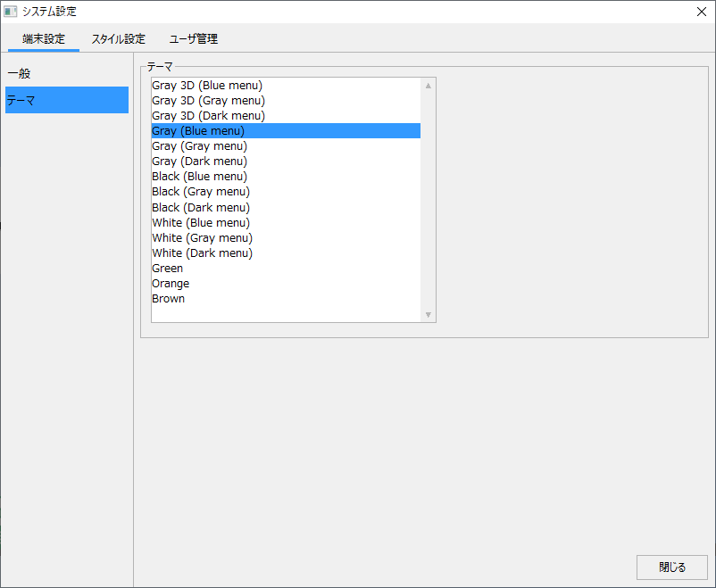Image resolution: width=716 pixels, height=588 pixels.
Task: Apply the White (Blue menu) theme
Action: [x=201, y=222]
